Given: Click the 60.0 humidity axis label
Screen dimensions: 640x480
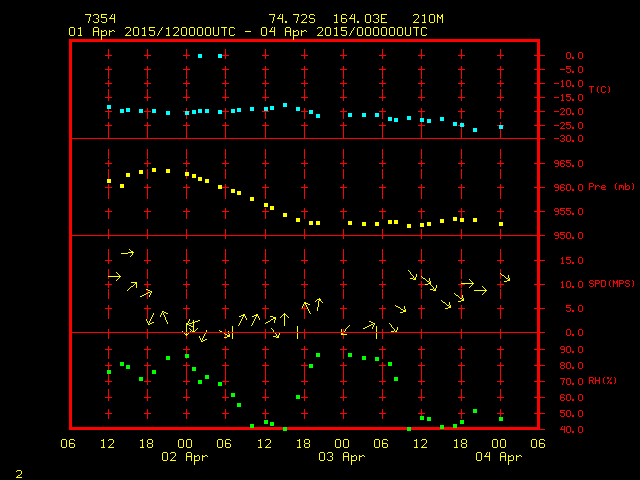Looking at the screenshot, I should point(571,398).
